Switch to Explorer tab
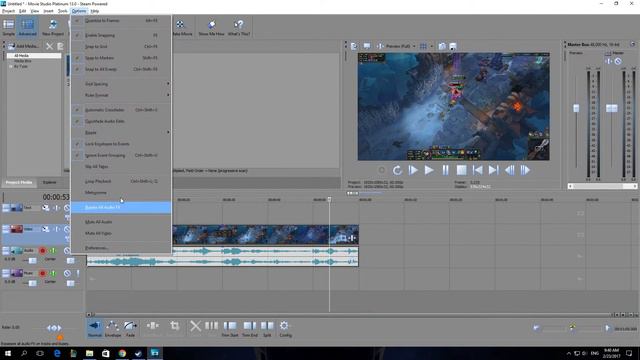 (x=49, y=182)
